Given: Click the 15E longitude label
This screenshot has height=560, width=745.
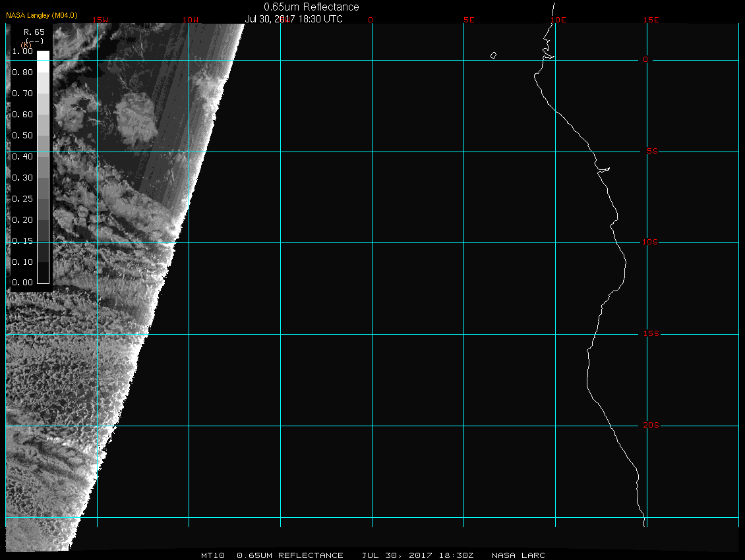Looking at the screenshot, I should [x=651, y=20].
